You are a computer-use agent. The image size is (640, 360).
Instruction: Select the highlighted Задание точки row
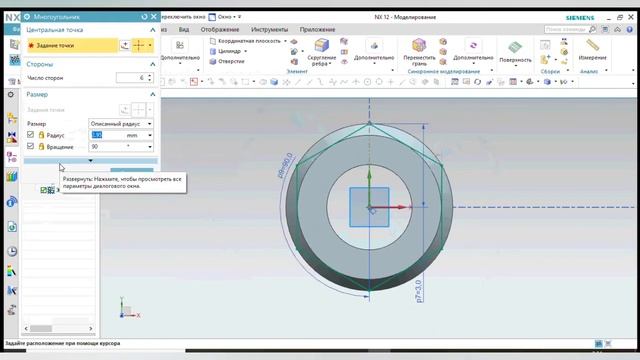point(73,45)
